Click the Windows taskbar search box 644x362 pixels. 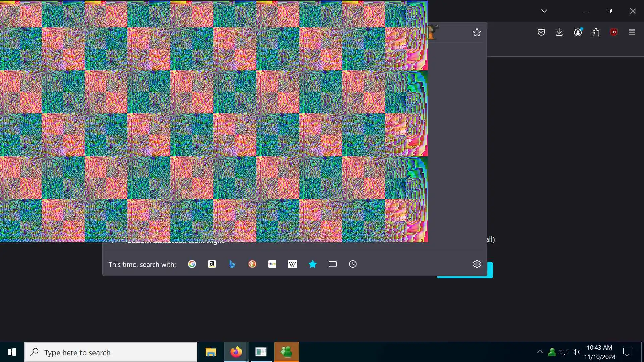tap(111, 352)
